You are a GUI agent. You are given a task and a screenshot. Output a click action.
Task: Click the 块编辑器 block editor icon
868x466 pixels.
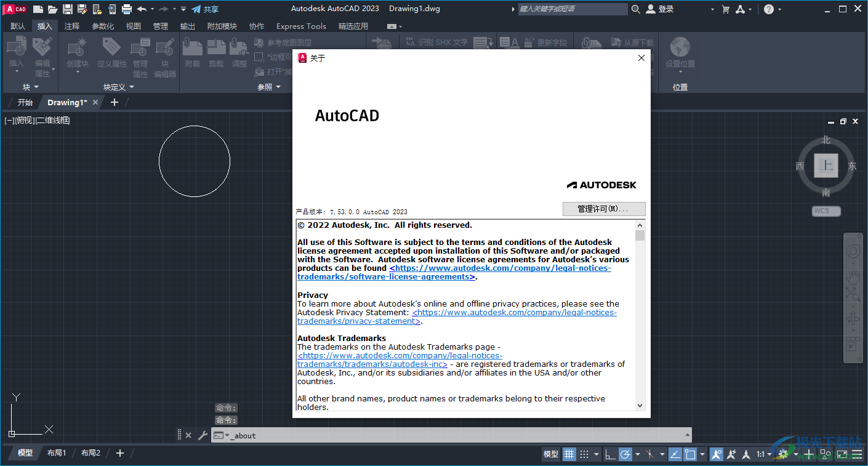pyautogui.click(x=165, y=46)
